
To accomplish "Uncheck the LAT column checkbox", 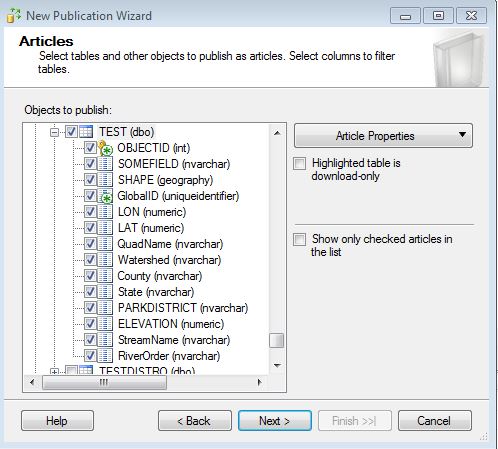I will coord(90,227).
